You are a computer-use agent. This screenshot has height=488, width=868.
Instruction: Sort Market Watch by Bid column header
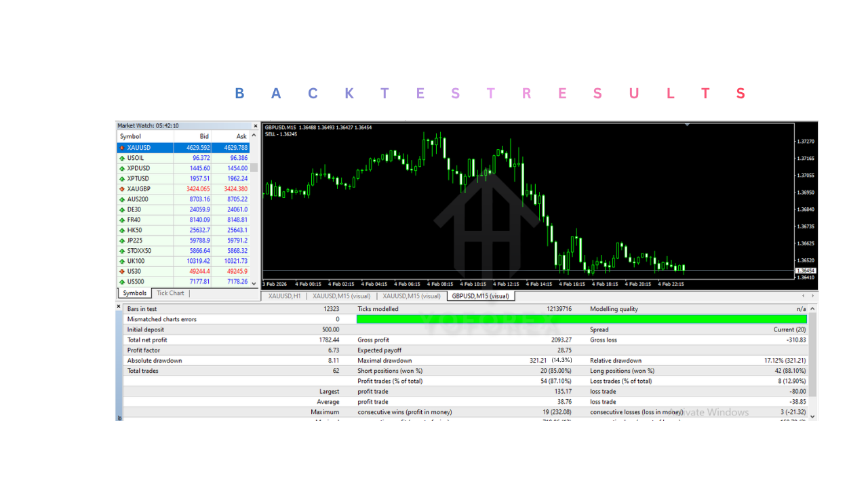coord(203,137)
